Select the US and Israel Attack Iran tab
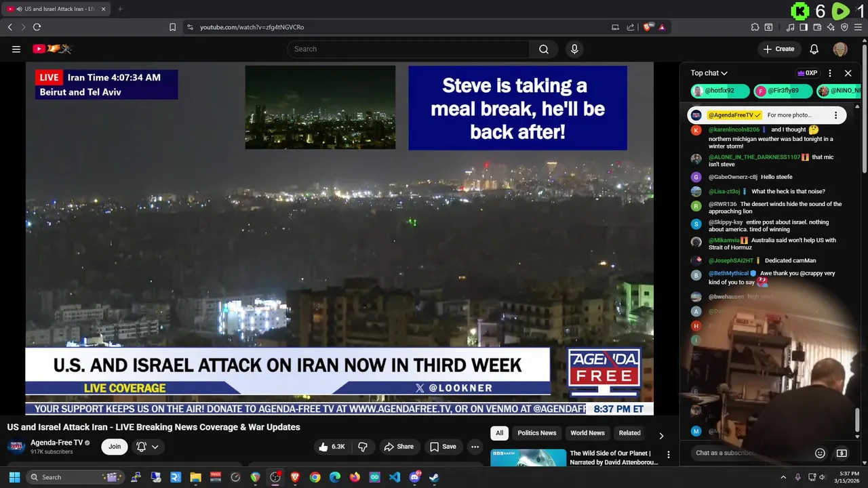Image resolution: width=868 pixels, height=488 pixels. tap(56, 9)
